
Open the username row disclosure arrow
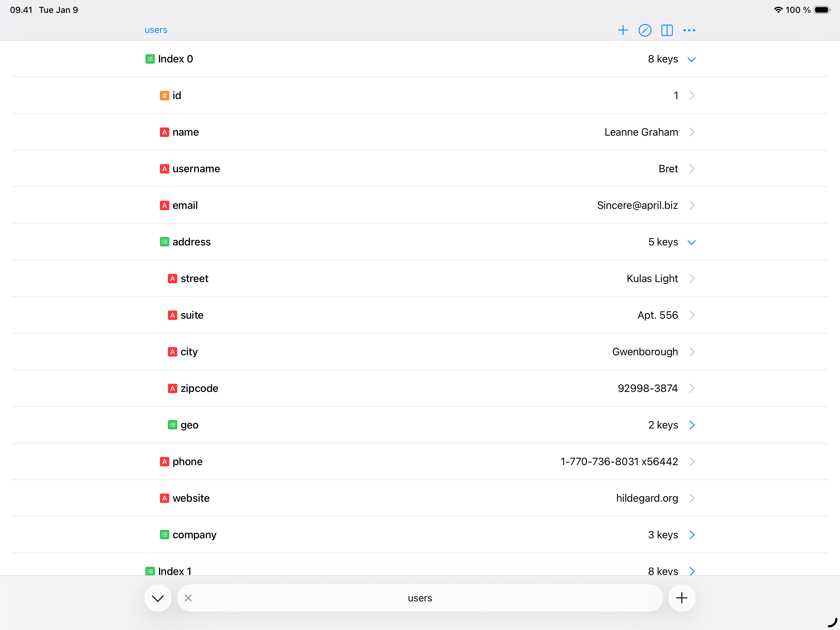point(692,169)
